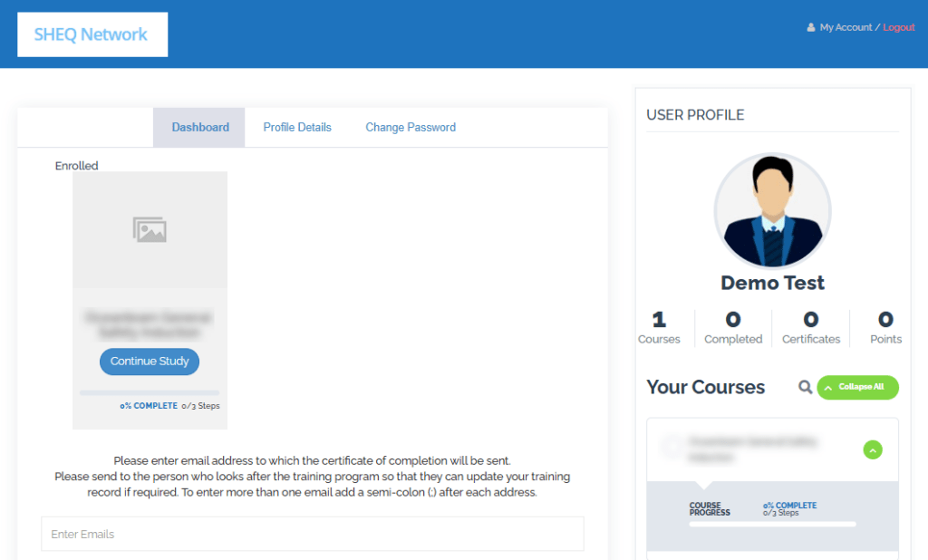Click the SHEQ Network logo
The height and width of the screenshot is (560, 928).
click(x=92, y=34)
